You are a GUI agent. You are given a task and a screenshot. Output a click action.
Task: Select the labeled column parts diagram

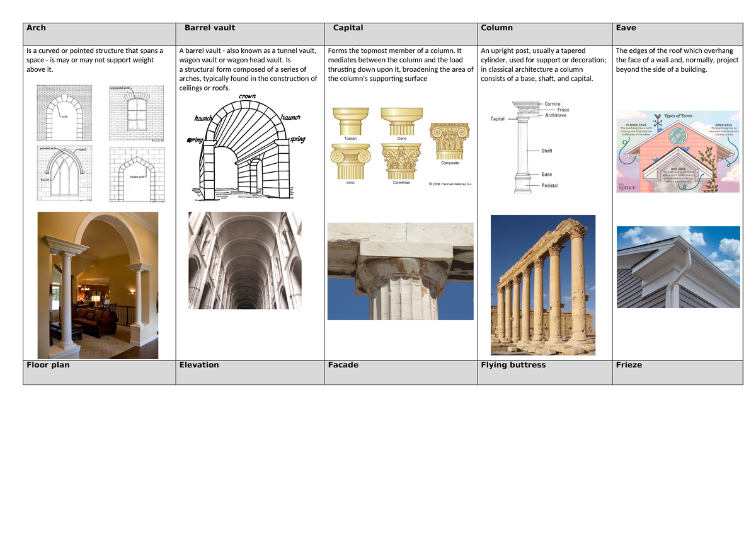530,147
